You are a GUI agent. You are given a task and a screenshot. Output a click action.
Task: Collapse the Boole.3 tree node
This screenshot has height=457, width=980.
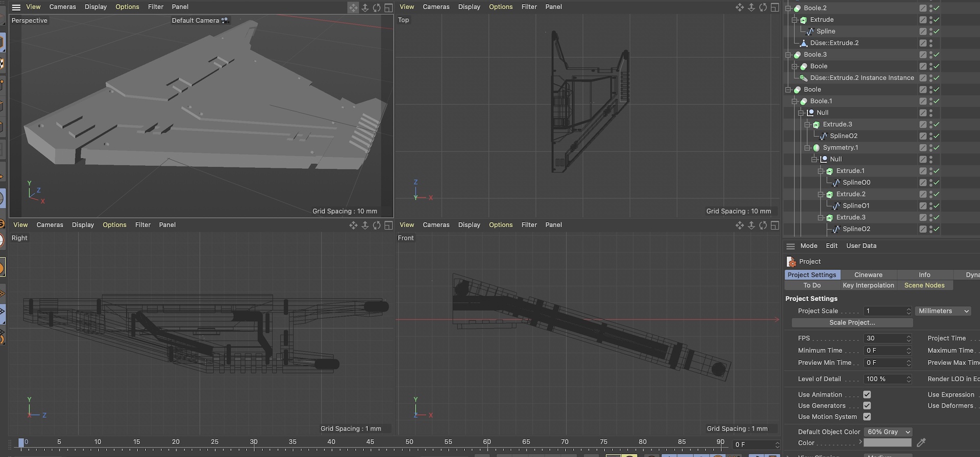click(788, 55)
